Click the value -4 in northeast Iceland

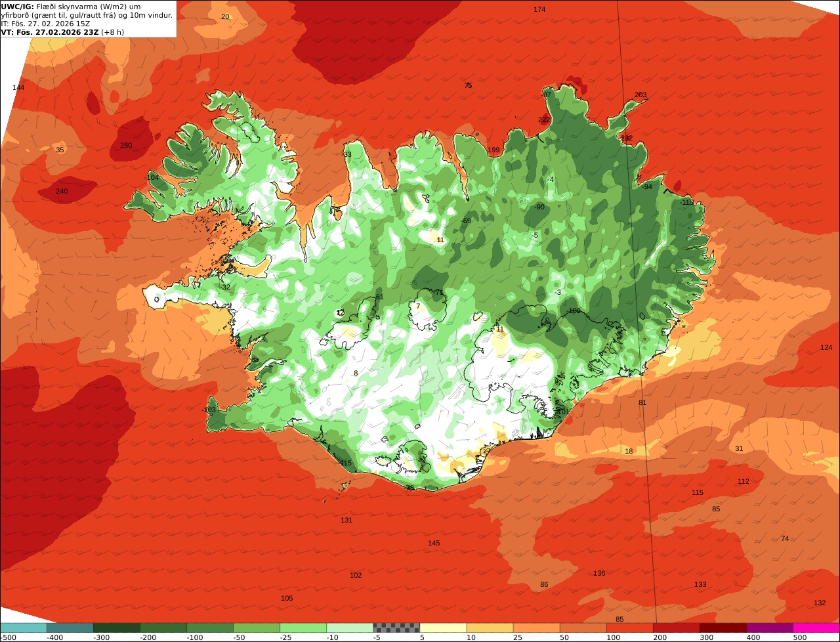[x=551, y=179]
